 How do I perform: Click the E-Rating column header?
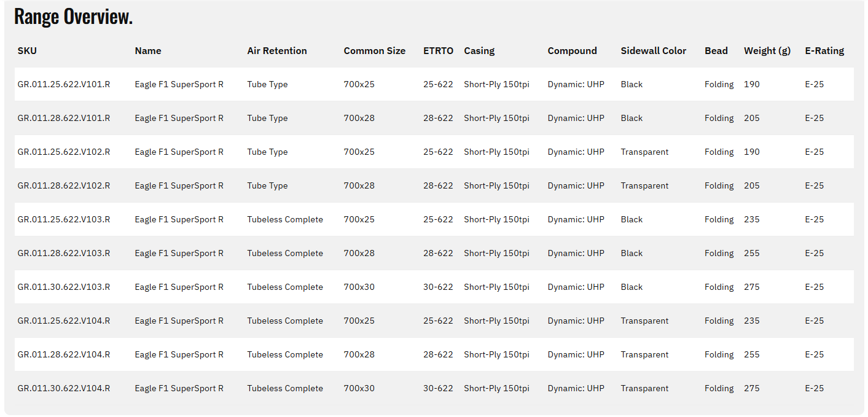(824, 51)
